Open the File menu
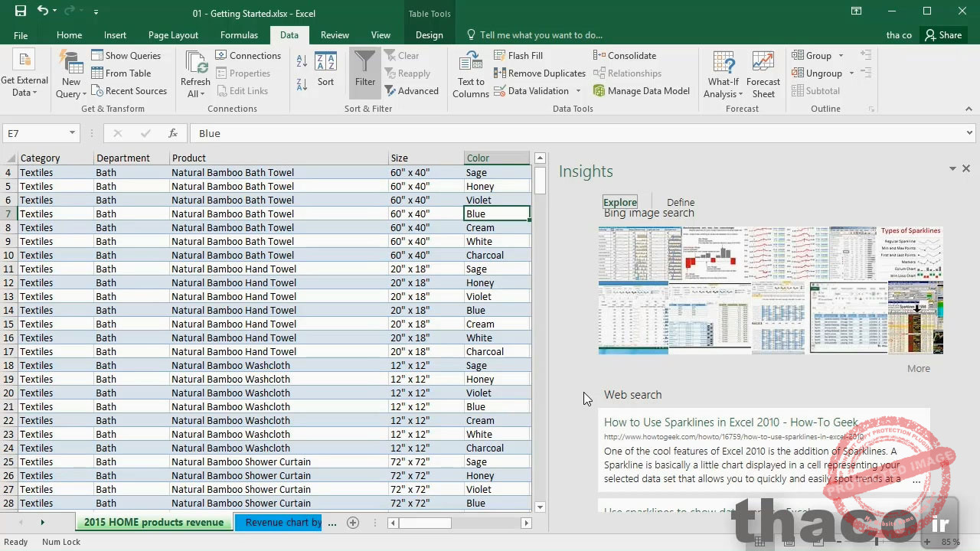Viewport: 980px width, 551px height. coord(21,35)
